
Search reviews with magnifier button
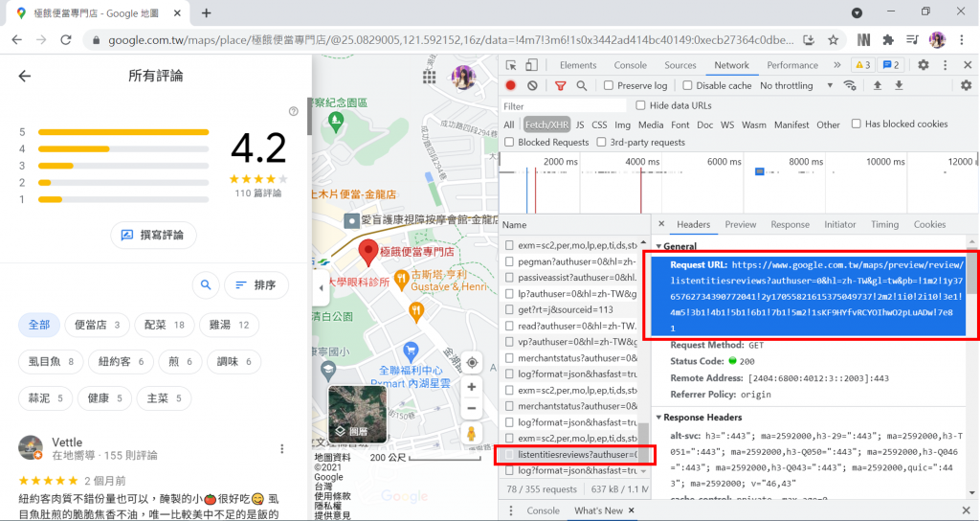tap(206, 284)
